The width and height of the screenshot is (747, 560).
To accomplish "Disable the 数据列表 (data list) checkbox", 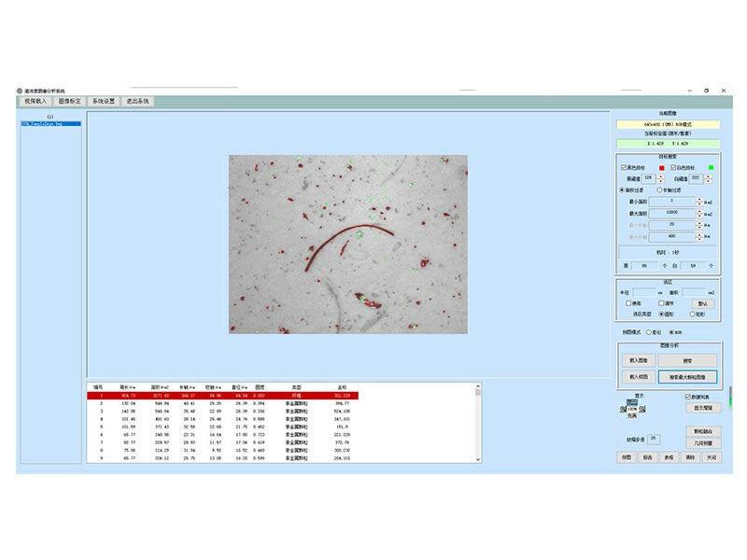I will tap(686, 397).
